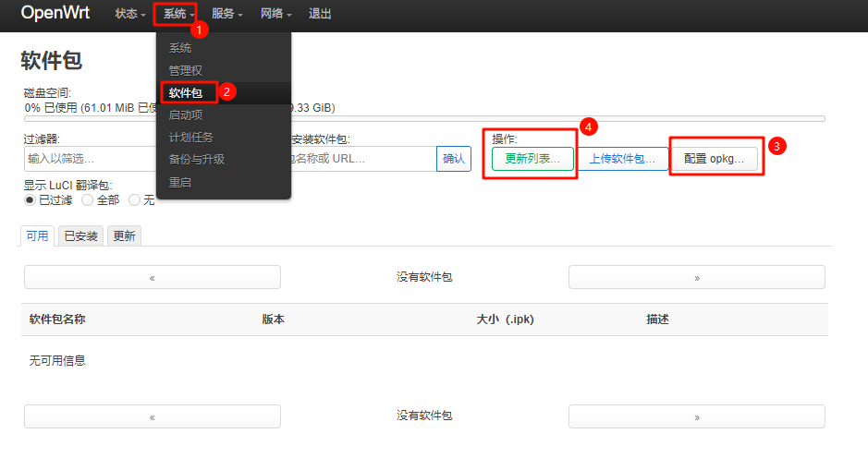Open the 服务 dropdown menu
Screen dimensions: 868x458
pos(226,15)
